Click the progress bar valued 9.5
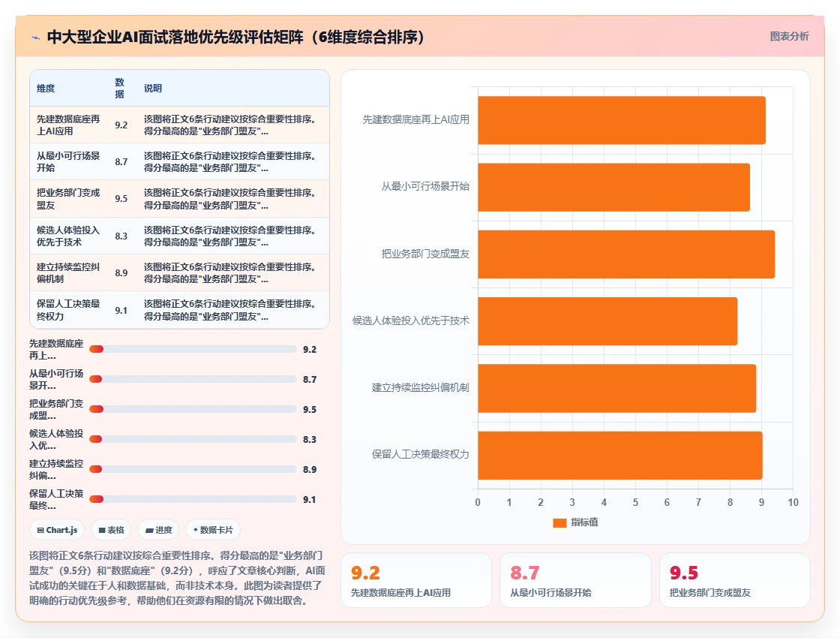The height and width of the screenshot is (638, 840). point(193,409)
